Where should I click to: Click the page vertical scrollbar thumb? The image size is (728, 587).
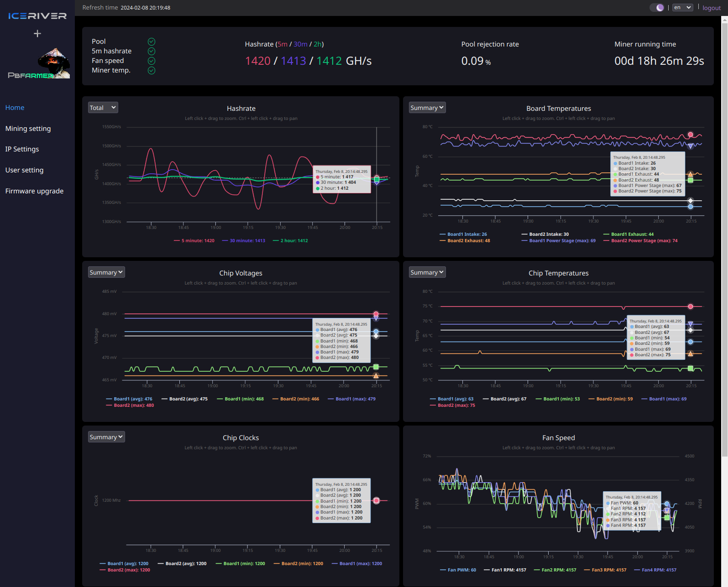point(724,239)
